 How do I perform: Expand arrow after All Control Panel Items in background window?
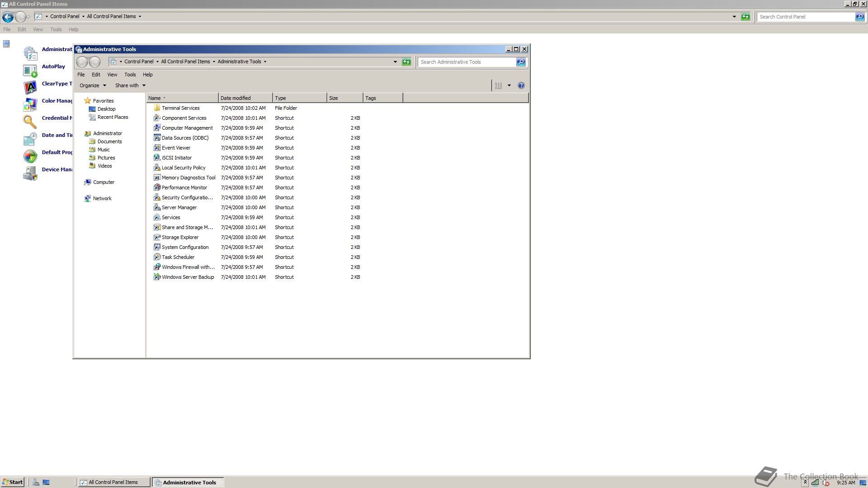point(140,17)
